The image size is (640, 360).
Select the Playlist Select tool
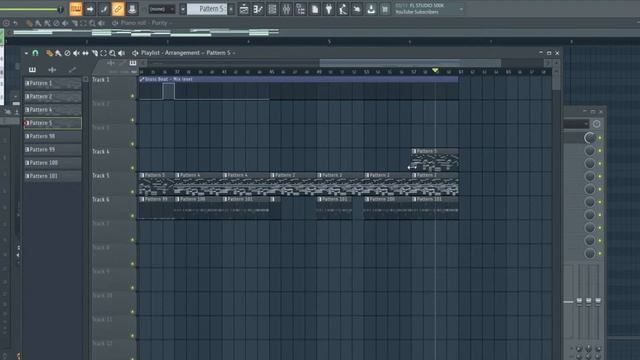104,53
